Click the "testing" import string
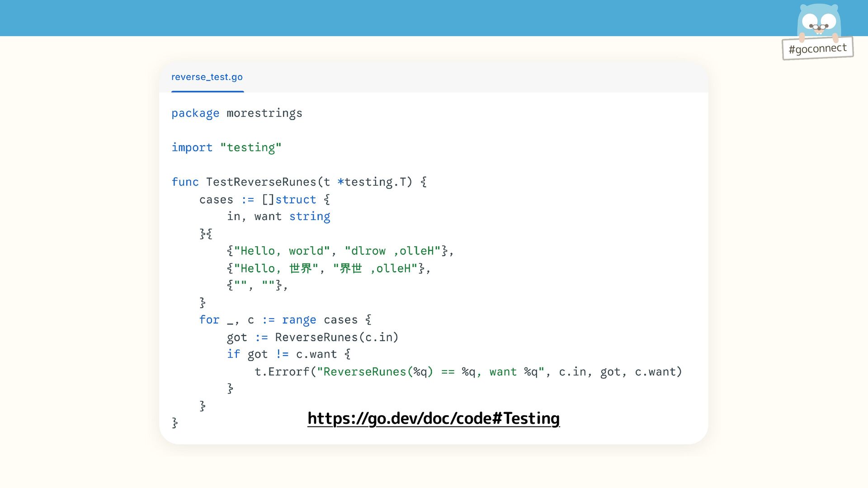 [x=250, y=148]
